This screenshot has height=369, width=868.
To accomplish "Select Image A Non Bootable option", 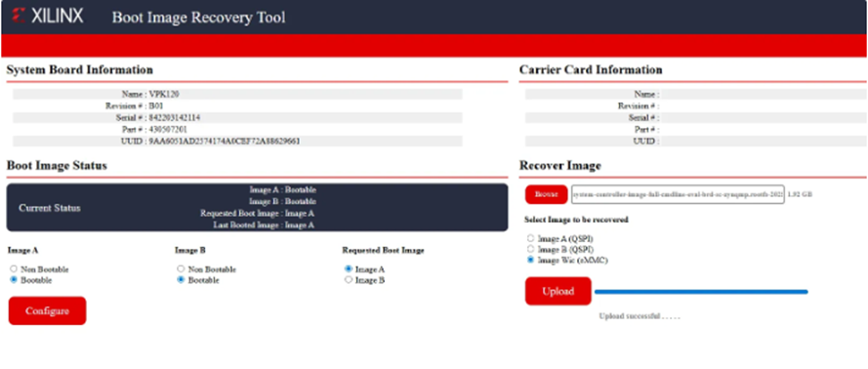I will pos(14,269).
